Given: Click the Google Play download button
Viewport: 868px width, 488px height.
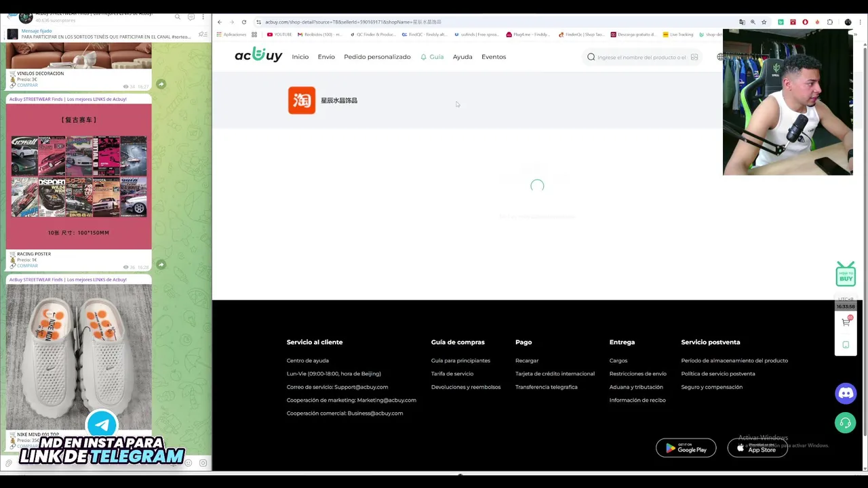Looking at the screenshot, I should pyautogui.click(x=686, y=448).
